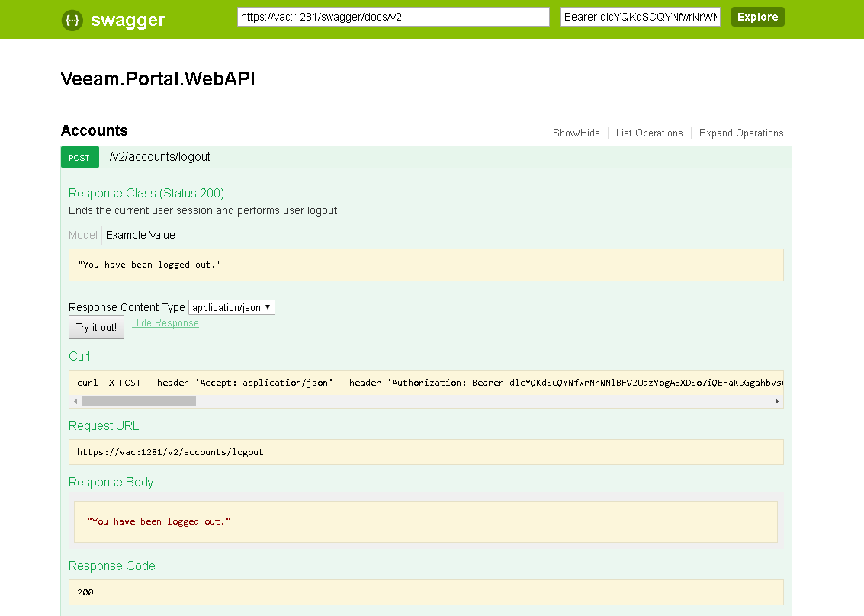Click the example value text box
The image size is (864, 616).
pos(426,265)
